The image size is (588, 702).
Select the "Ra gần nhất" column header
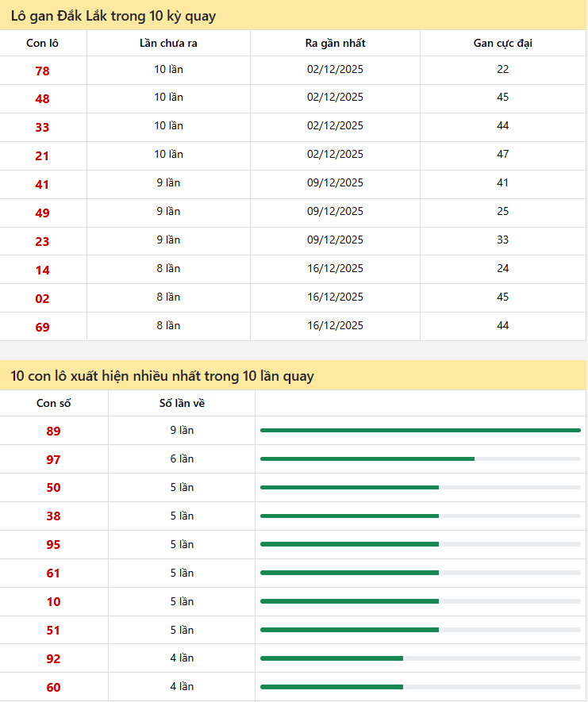point(335,44)
